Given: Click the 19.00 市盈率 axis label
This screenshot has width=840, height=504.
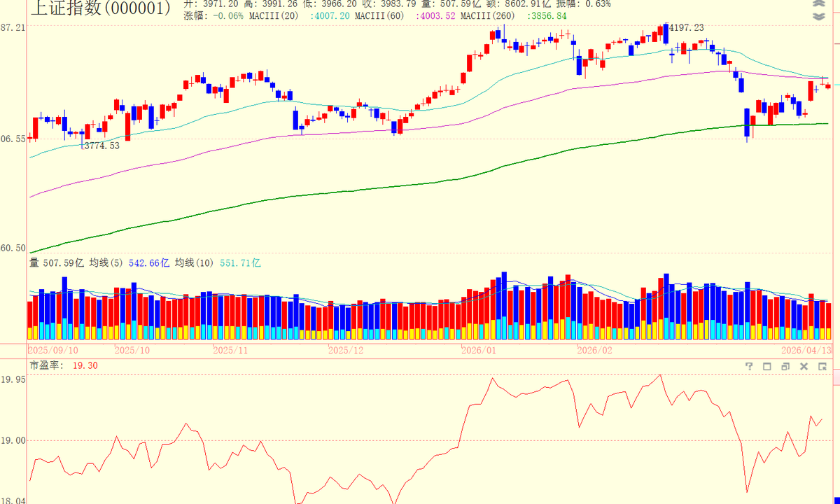Looking at the screenshot, I should coord(13,440).
